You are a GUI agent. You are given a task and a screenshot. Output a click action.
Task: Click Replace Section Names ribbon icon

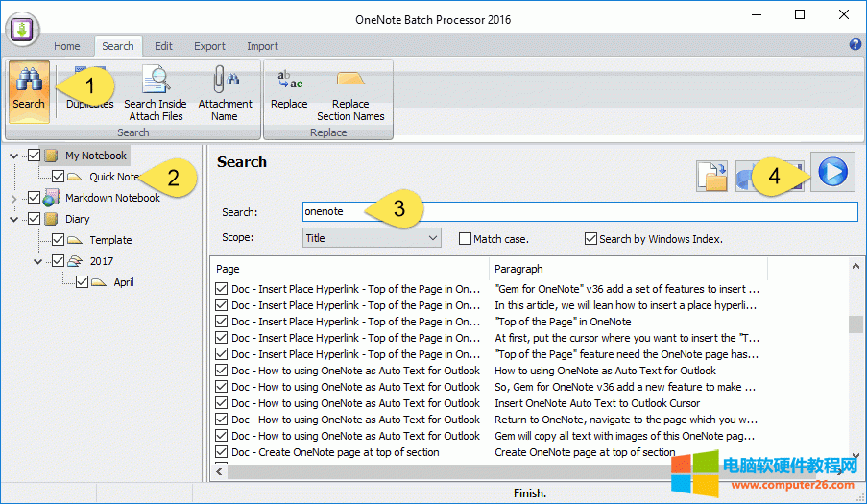[350, 92]
